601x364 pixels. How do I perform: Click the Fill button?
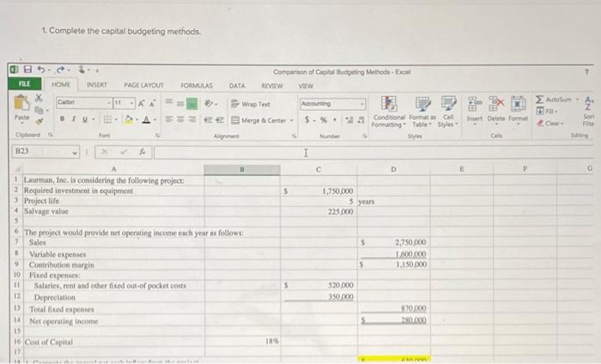click(x=546, y=111)
